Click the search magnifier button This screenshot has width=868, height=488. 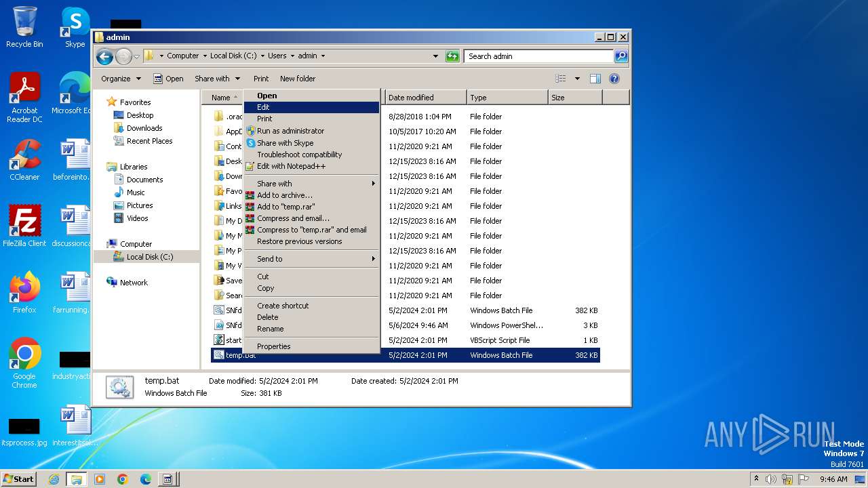pos(620,56)
